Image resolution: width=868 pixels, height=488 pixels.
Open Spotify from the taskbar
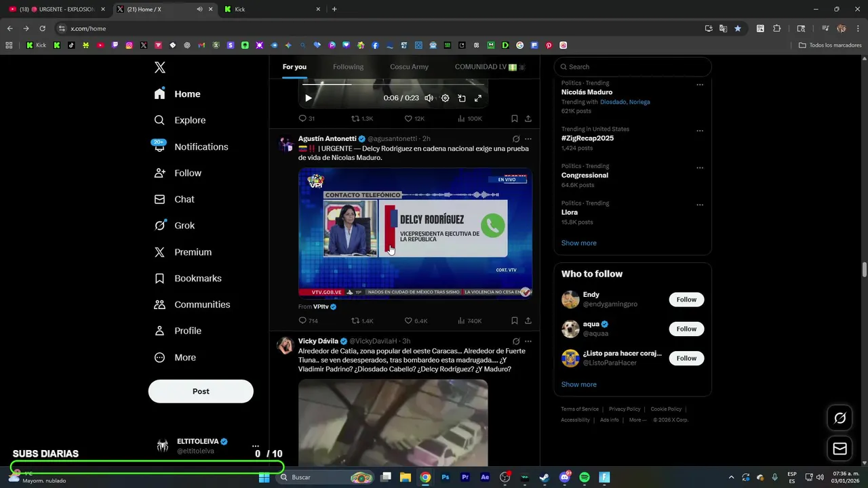[585, 477]
